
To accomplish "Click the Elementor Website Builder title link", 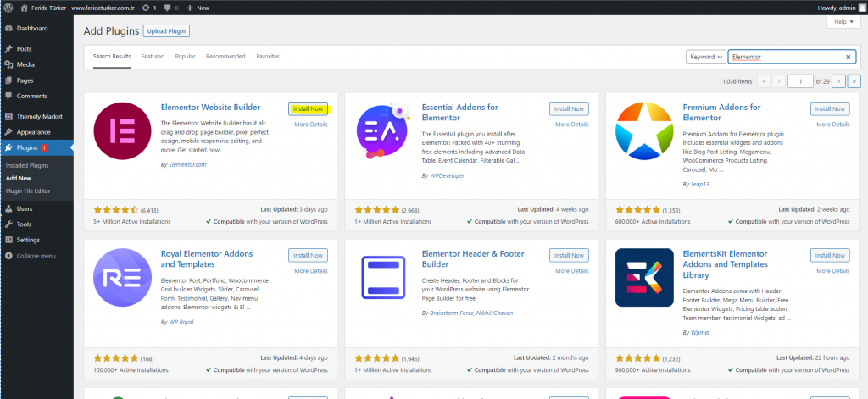I will (x=210, y=108).
